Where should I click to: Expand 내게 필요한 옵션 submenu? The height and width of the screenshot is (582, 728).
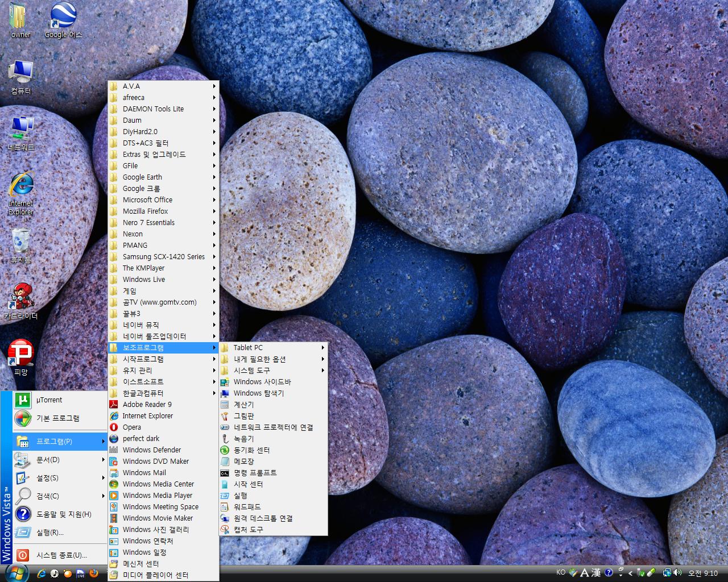pos(274,359)
